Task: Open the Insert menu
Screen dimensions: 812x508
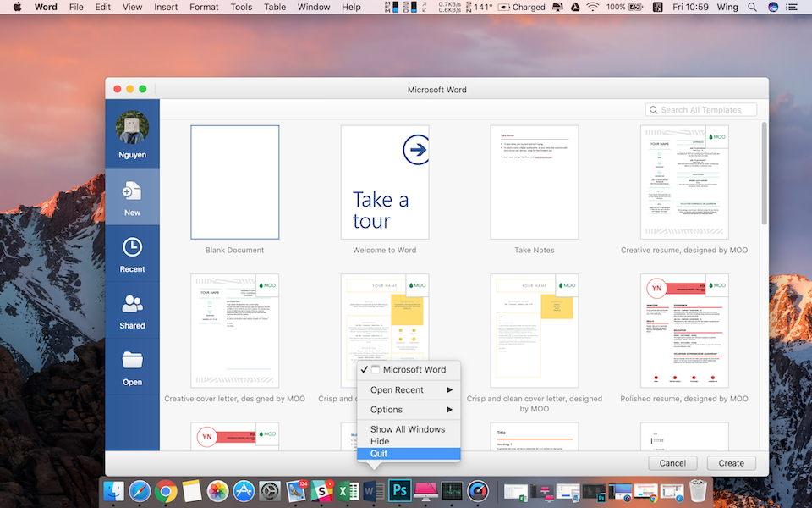Action: (x=166, y=8)
